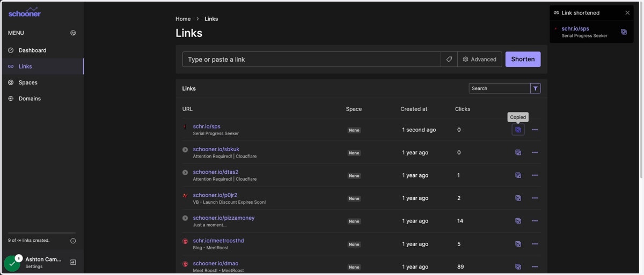The image size is (644, 275).
Task: Focus the Type or paste a link field
Action: coord(312,59)
